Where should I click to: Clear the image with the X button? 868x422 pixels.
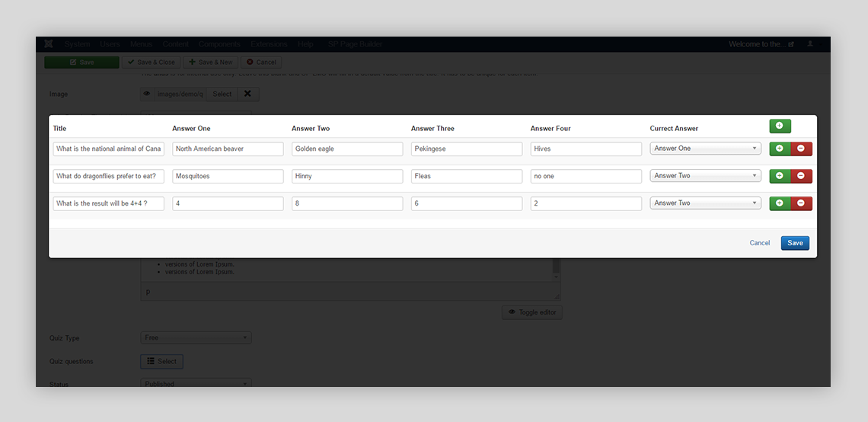(x=247, y=94)
